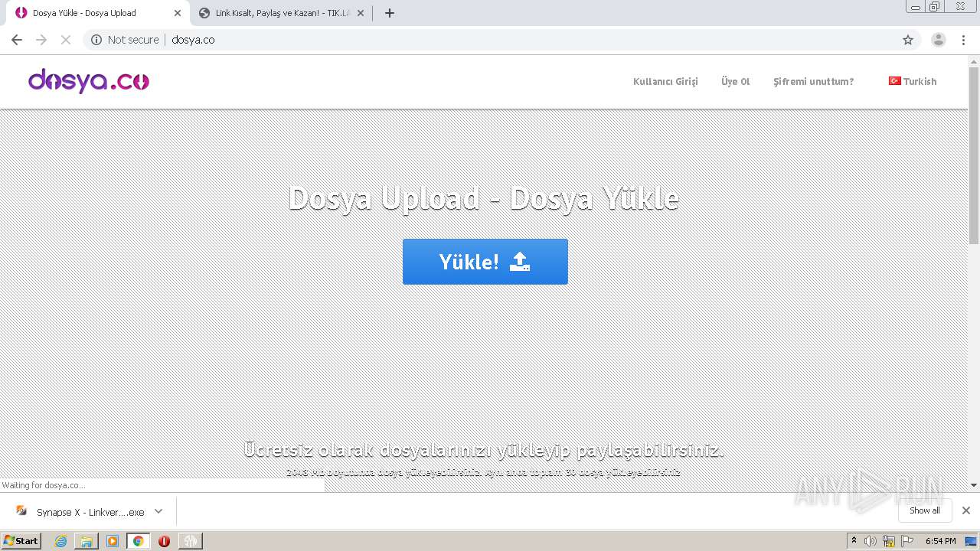The height and width of the screenshot is (551, 980).
Task: Open the Windows Start menu
Action: point(21,540)
